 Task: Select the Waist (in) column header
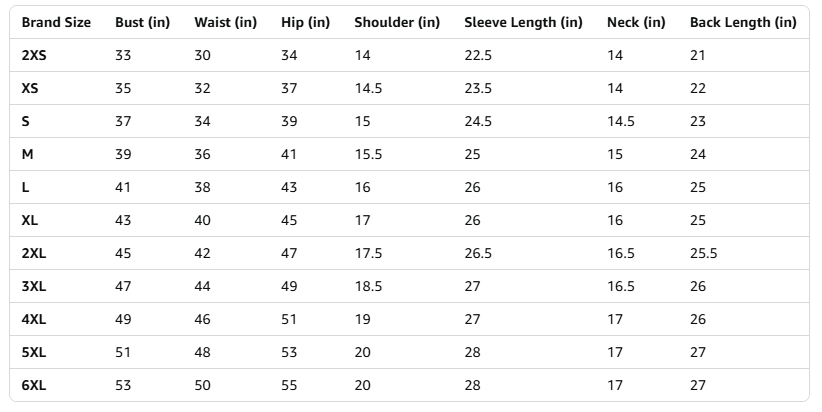[x=225, y=22]
